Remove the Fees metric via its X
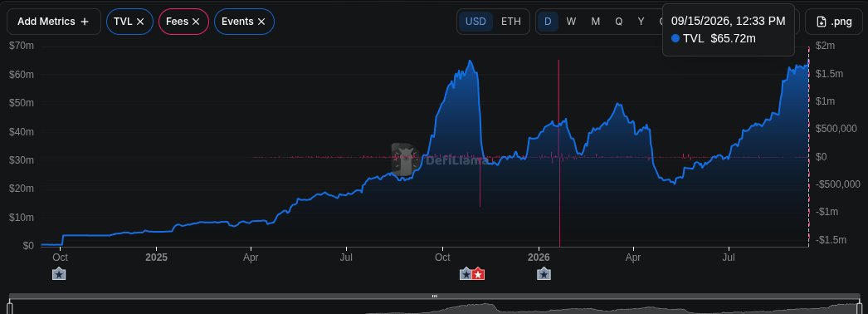The width and height of the screenshot is (868, 314). [195, 22]
